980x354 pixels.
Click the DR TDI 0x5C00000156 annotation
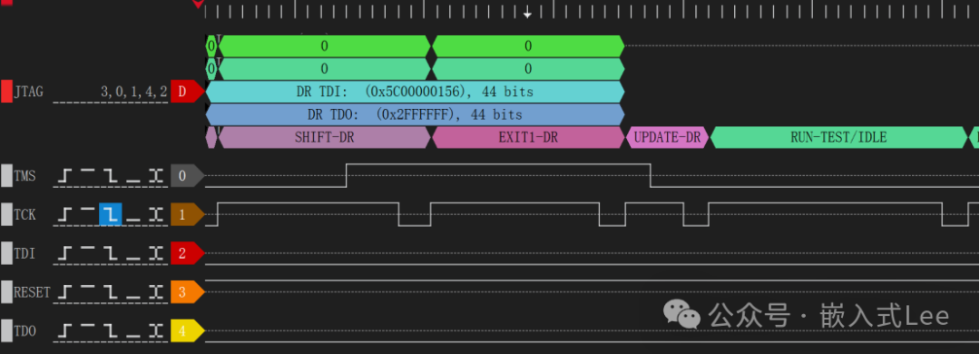tap(415, 92)
